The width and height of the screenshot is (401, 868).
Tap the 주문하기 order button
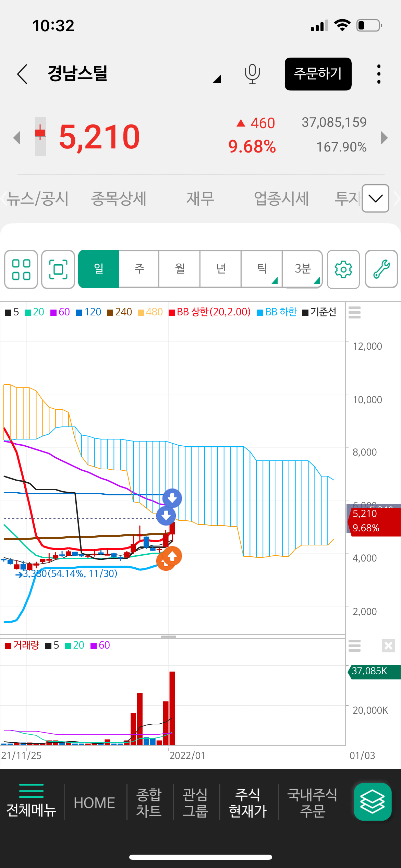click(318, 74)
